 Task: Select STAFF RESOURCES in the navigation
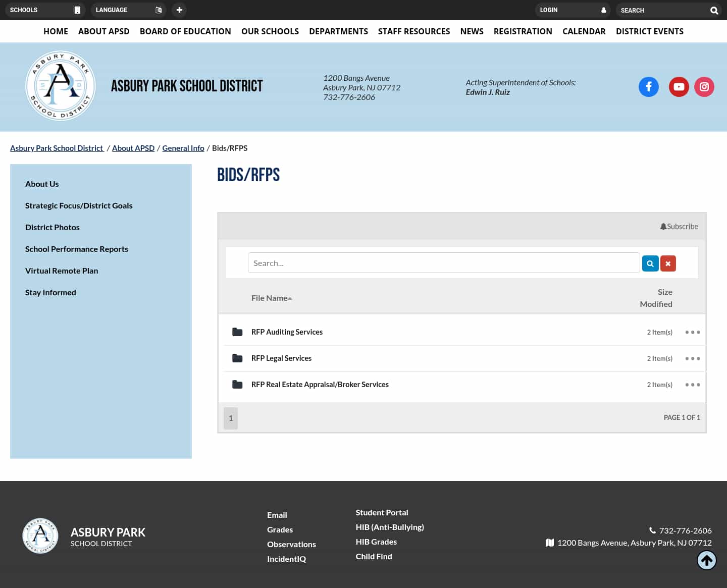(x=414, y=31)
